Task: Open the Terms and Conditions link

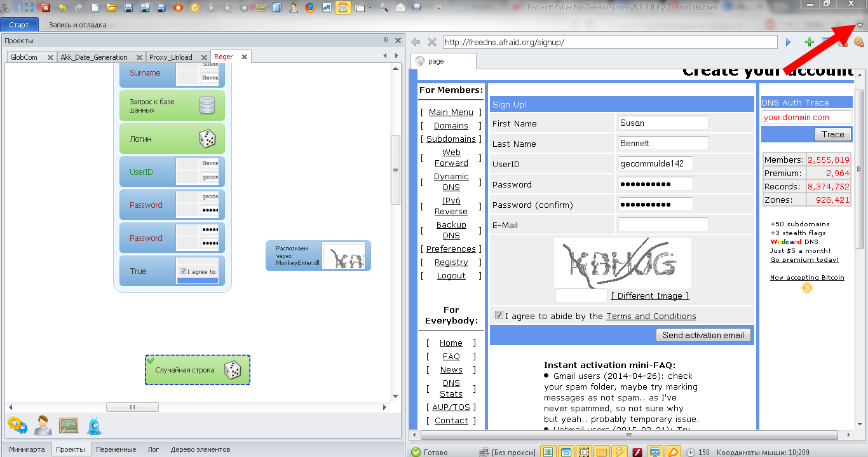Action: [x=651, y=316]
